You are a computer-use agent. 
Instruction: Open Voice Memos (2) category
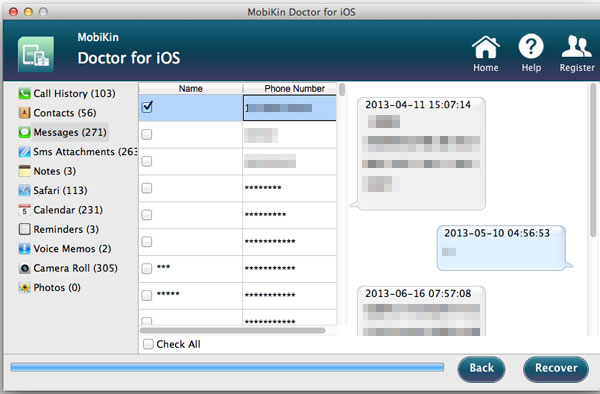coord(72,249)
